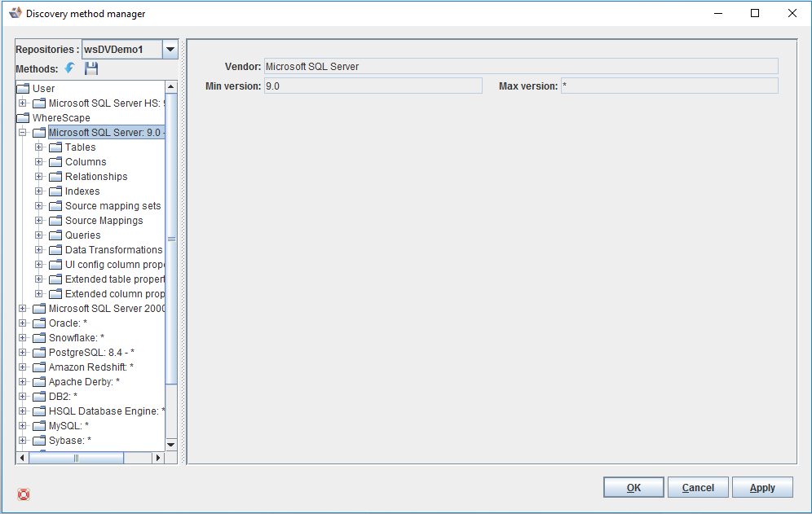Select the MySQL tree item
The width and height of the screenshot is (812, 514).
(x=68, y=426)
